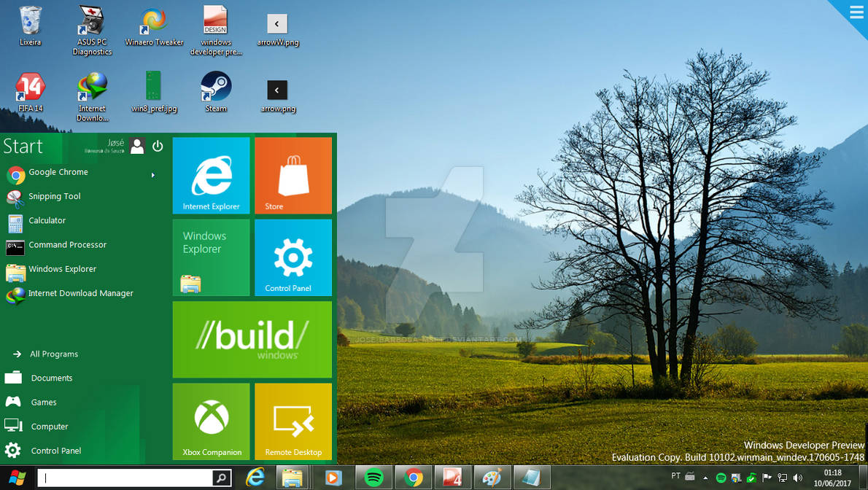Switch to Chrome on the taskbar
This screenshot has height=490, width=868.
414,478
